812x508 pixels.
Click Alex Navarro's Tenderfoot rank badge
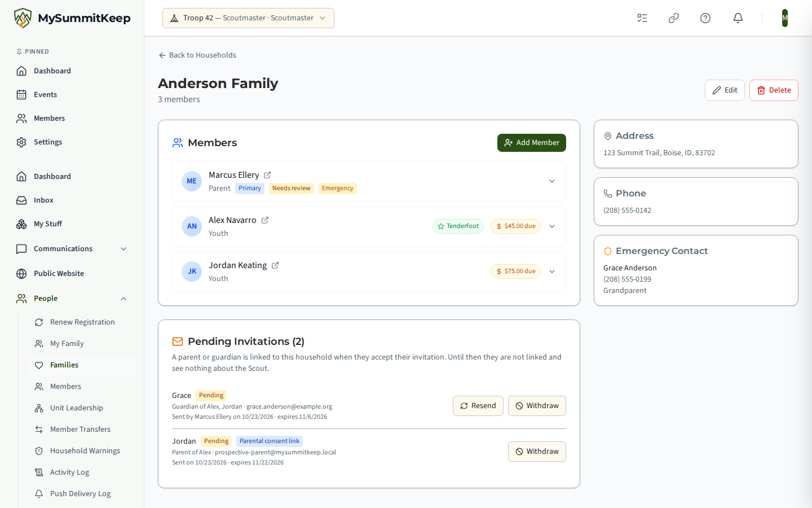click(x=458, y=226)
